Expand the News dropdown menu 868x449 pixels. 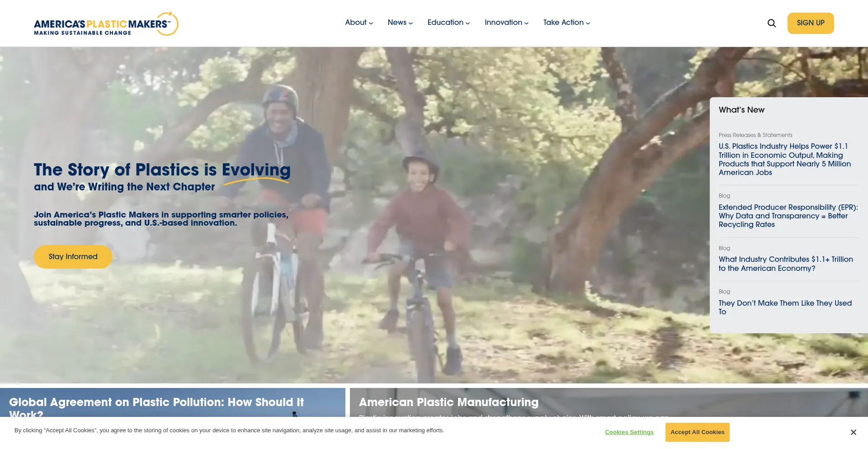point(400,23)
